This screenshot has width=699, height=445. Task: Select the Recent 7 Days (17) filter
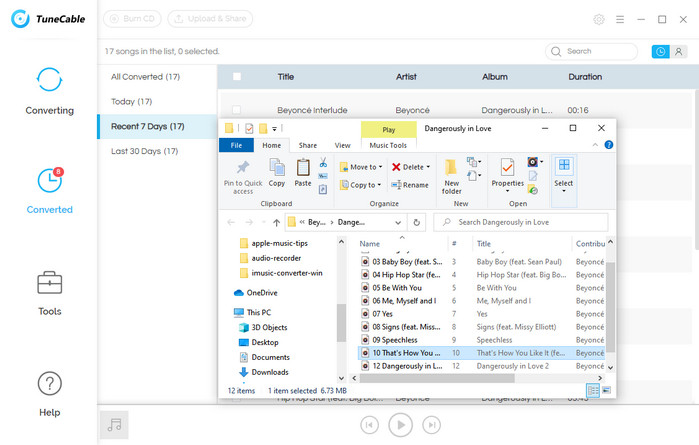click(157, 126)
